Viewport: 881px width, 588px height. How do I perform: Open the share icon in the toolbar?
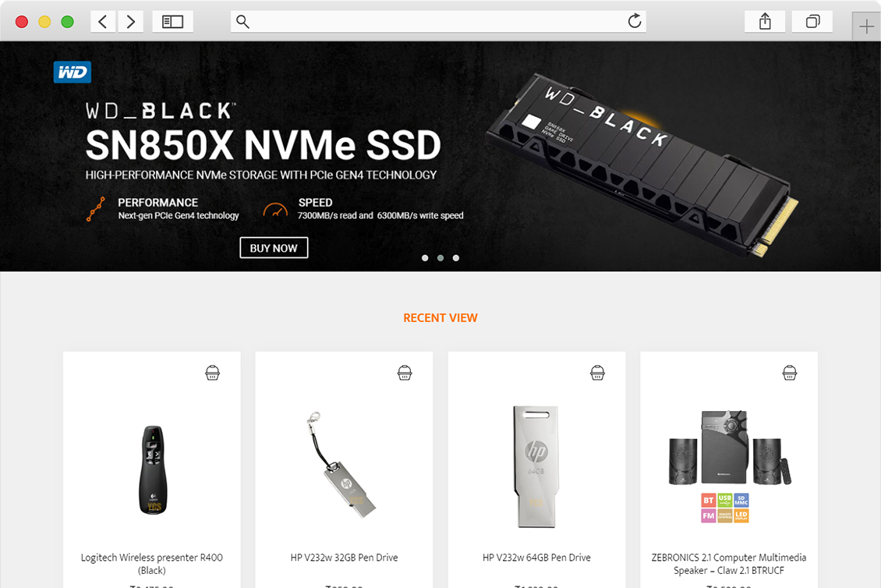point(765,22)
